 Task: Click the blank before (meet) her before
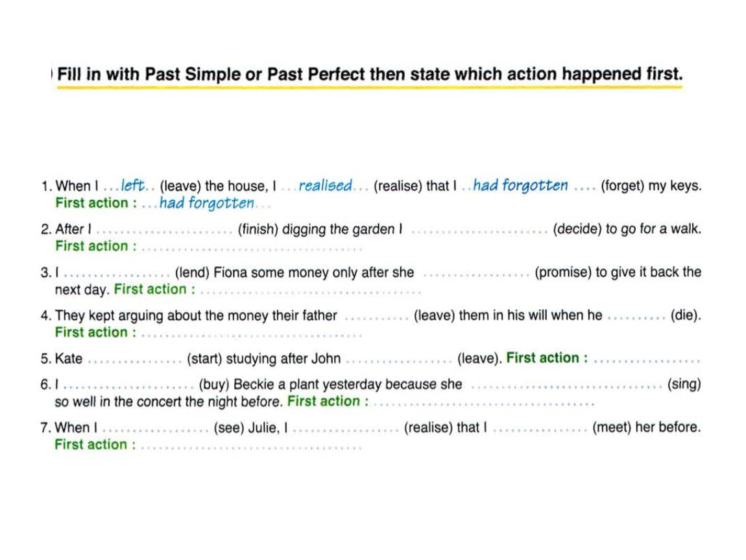point(540,429)
